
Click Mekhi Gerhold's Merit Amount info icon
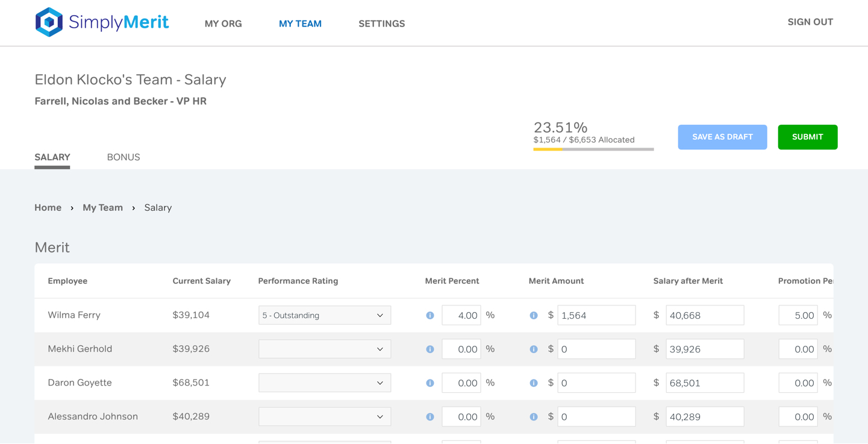(x=534, y=349)
